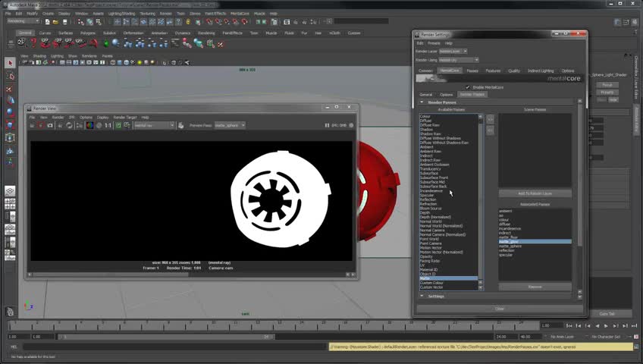643x364 pixels.
Task: Toggle the Enable MentalCore checkbox
Action: 468,87
